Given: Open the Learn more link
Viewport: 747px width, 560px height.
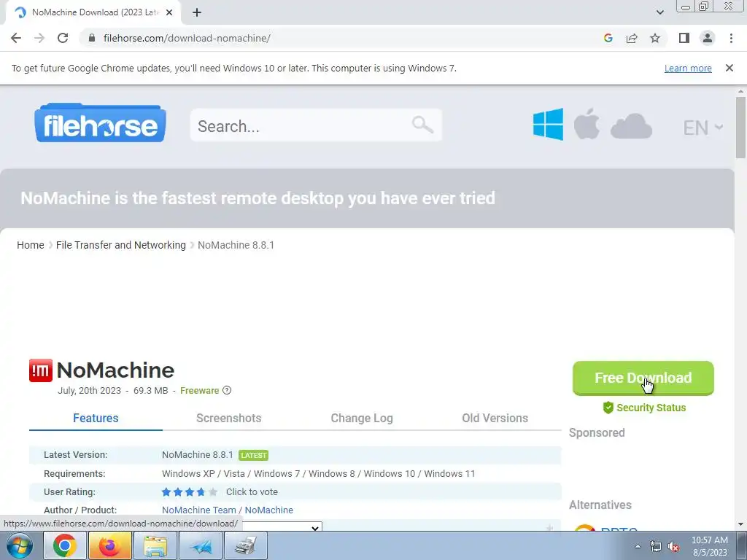Looking at the screenshot, I should tap(688, 68).
